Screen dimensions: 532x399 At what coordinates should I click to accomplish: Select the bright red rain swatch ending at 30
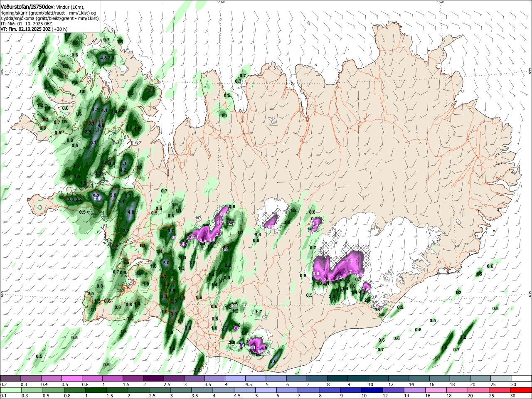click(x=522, y=390)
